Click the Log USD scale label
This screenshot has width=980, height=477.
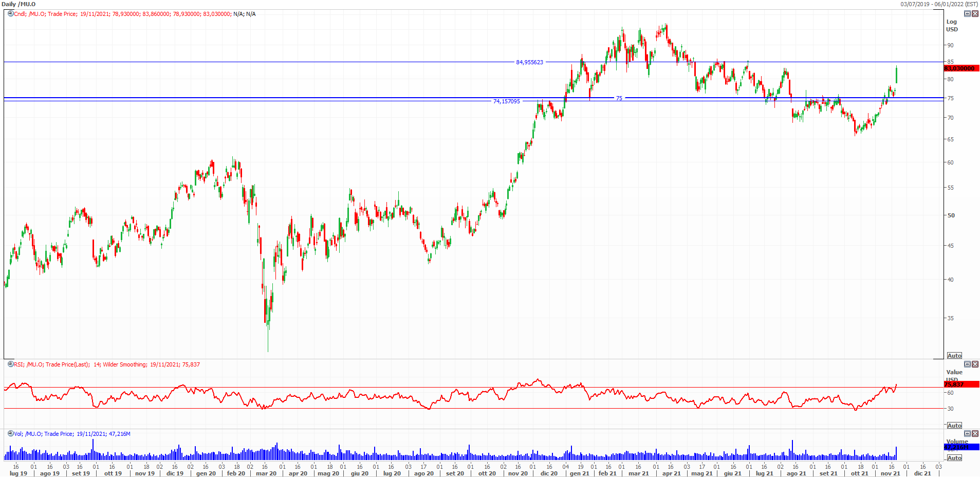click(952, 26)
